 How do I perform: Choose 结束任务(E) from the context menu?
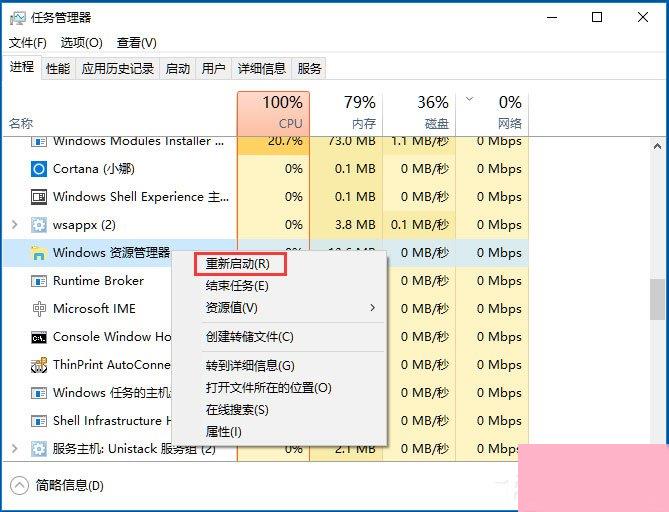pos(237,285)
